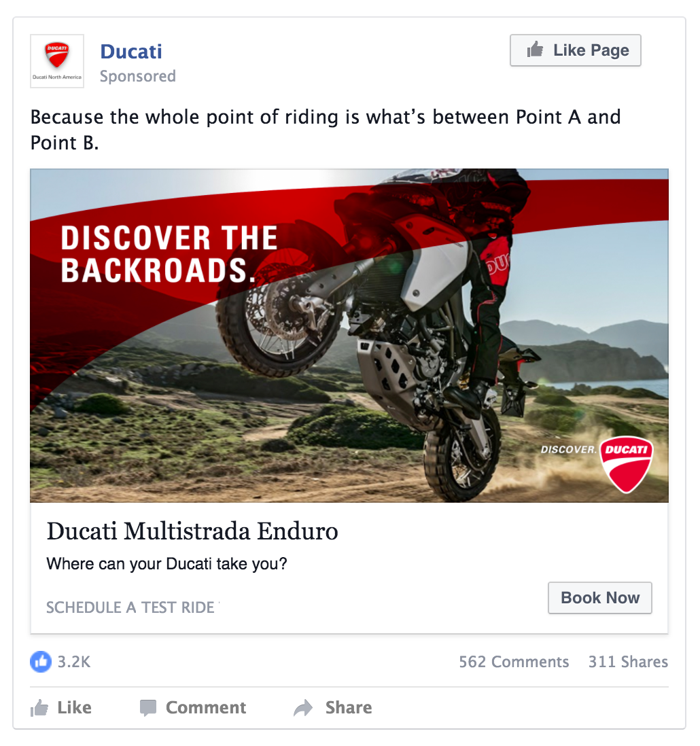Click the Share action text
The width and height of the screenshot is (700, 746).
point(349,707)
